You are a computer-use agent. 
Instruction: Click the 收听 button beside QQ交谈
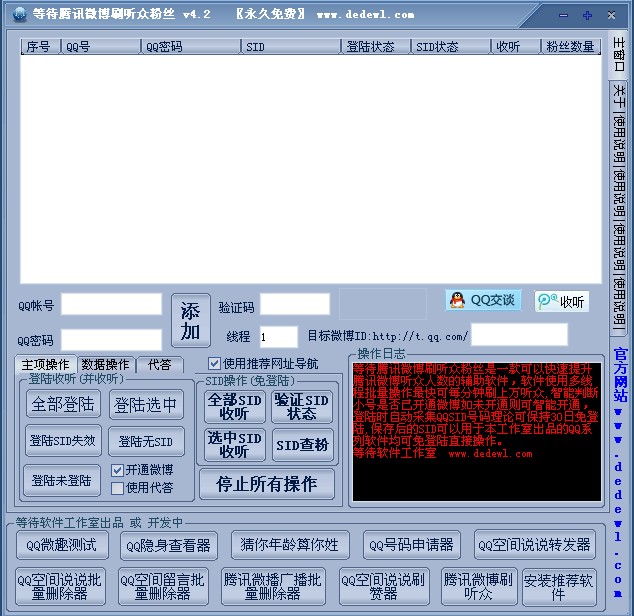click(x=562, y=301)
